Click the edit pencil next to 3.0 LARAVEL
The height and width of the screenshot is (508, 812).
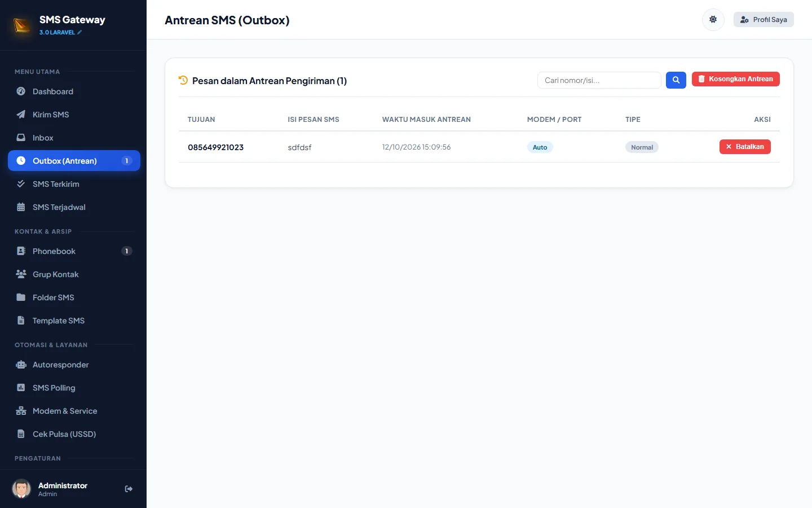80,33
